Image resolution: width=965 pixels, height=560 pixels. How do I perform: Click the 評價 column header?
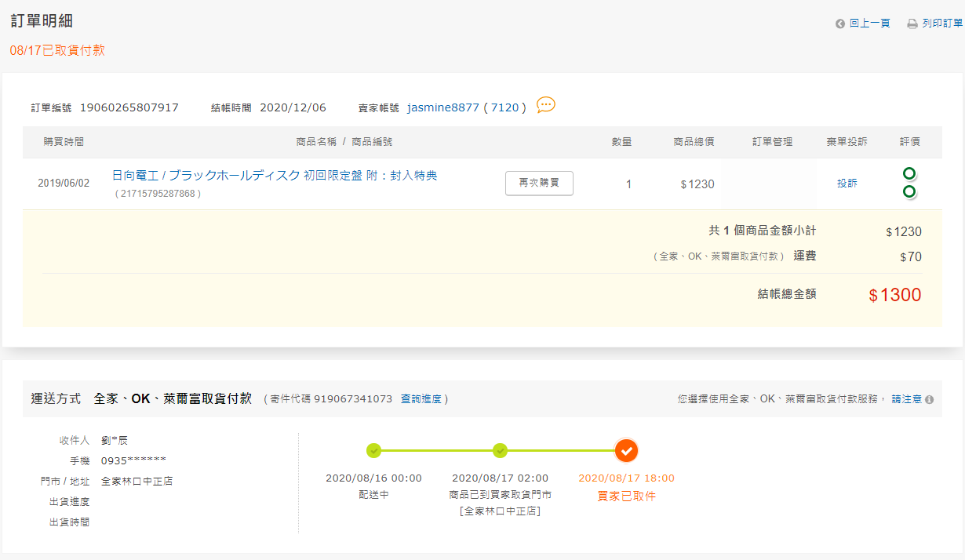point(910,142)
